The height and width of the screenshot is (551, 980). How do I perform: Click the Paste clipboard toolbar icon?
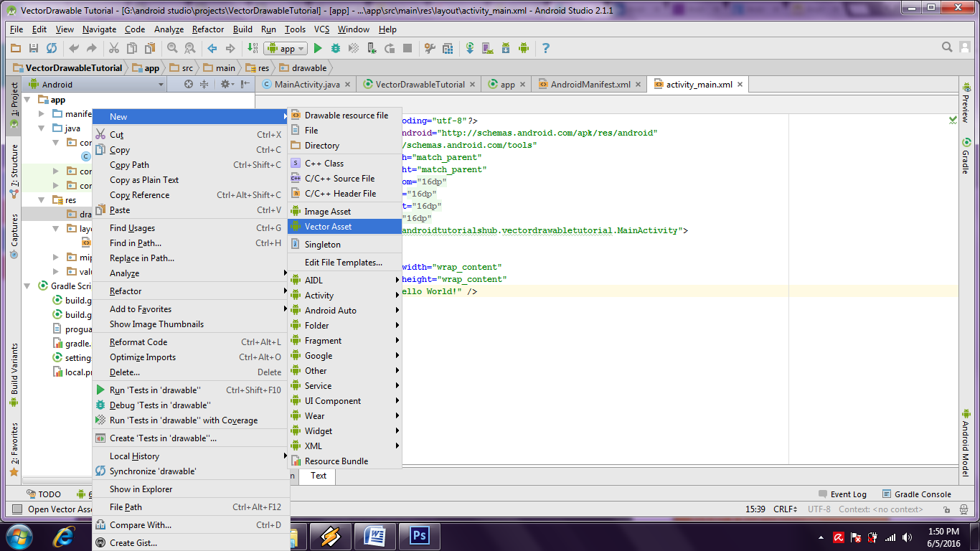(x=150, y=48)
